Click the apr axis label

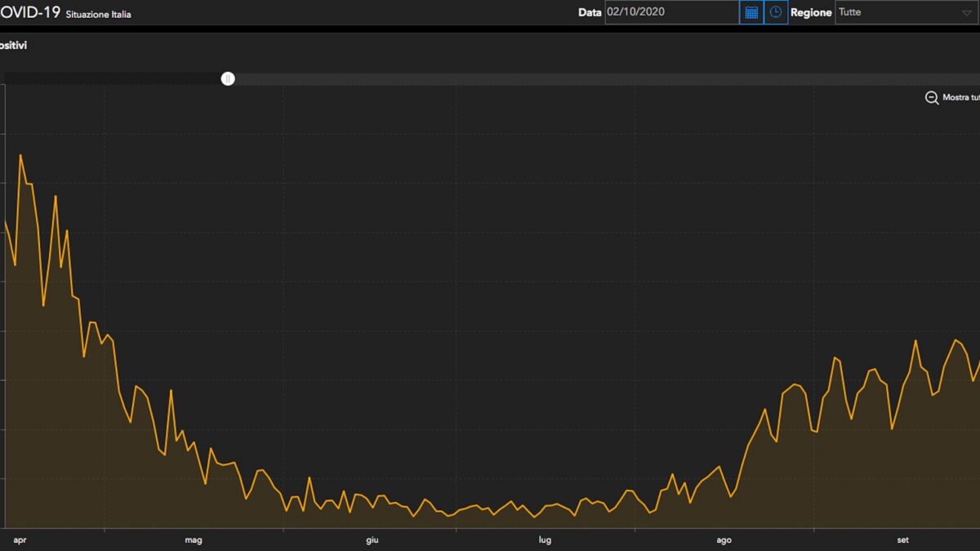[x=20, y=540]
